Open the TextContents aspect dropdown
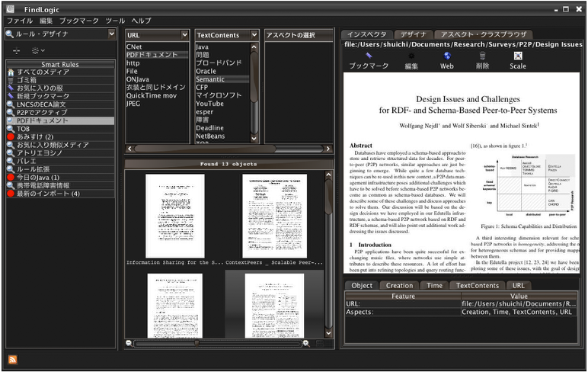588x372 pixels. point(254,35)
